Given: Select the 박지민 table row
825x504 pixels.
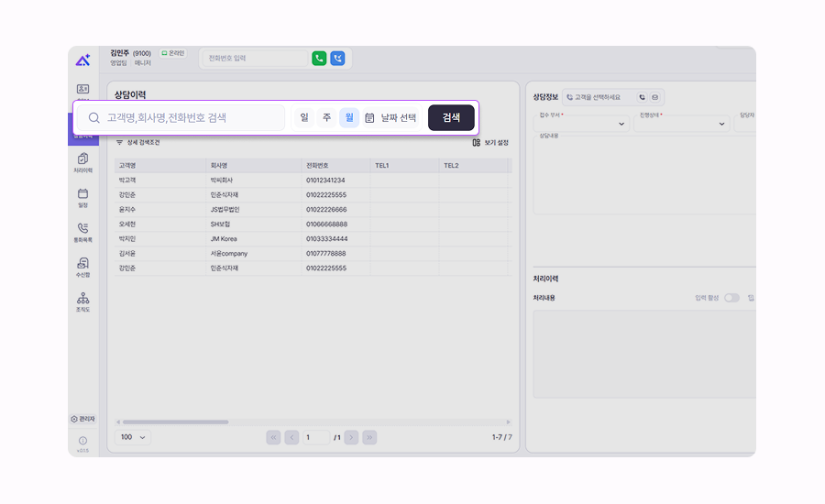Looking at the screenshot, I should (x=313, y=239).
